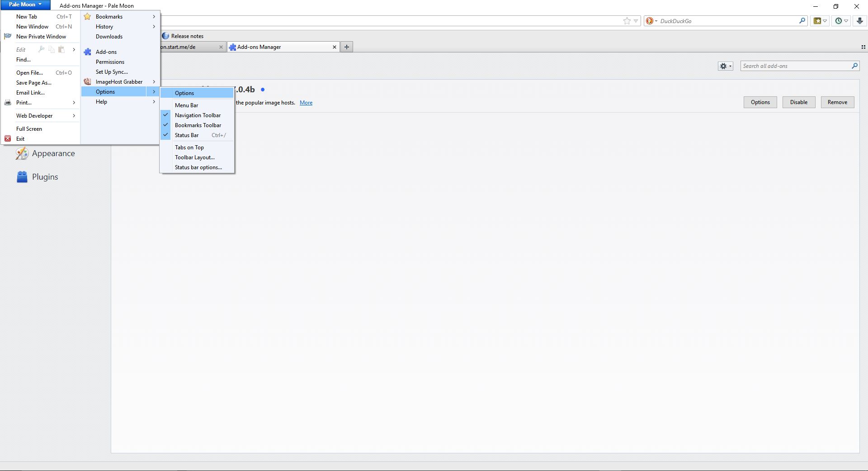Viewport: 868px width, 471px height.
Task: Toggle the Status Bar checkbox
Action: point(187,135)
